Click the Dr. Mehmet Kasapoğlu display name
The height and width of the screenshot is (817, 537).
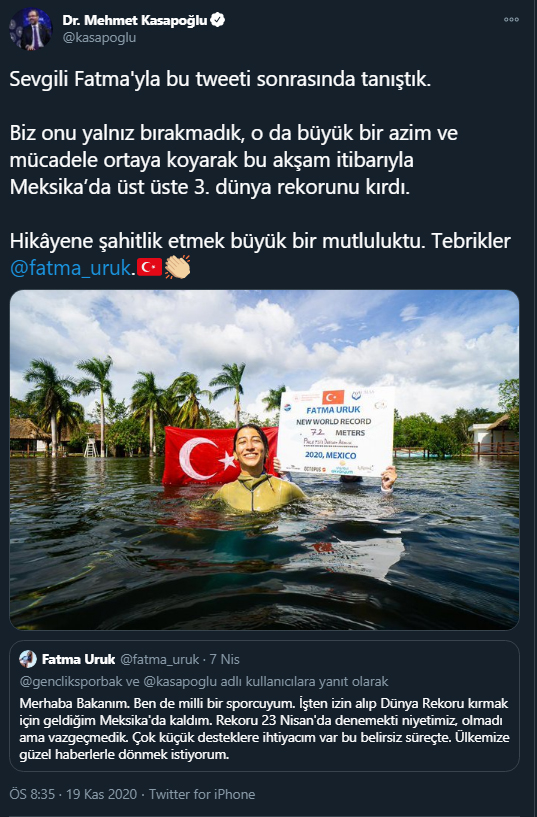135,20
